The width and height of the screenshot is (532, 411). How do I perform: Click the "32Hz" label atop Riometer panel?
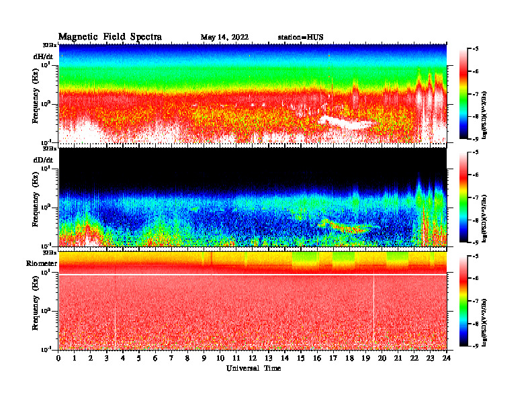click(x=50, y=253)
